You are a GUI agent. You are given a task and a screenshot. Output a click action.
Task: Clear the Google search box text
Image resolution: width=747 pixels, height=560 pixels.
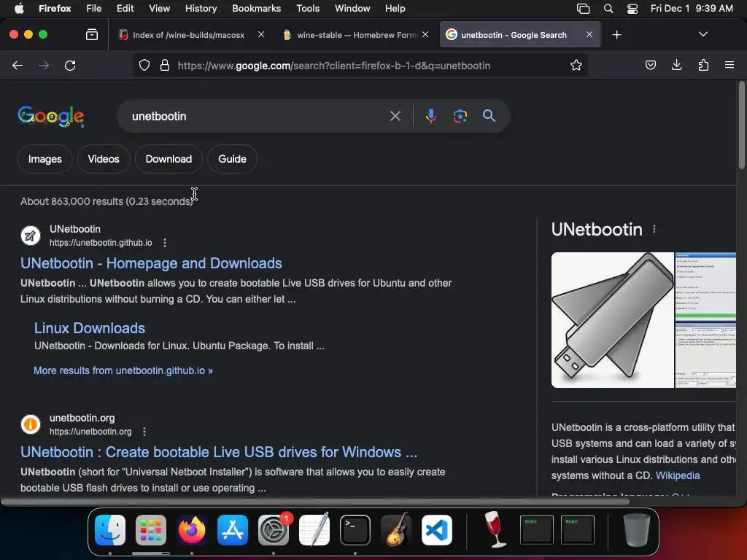[395, 116]
